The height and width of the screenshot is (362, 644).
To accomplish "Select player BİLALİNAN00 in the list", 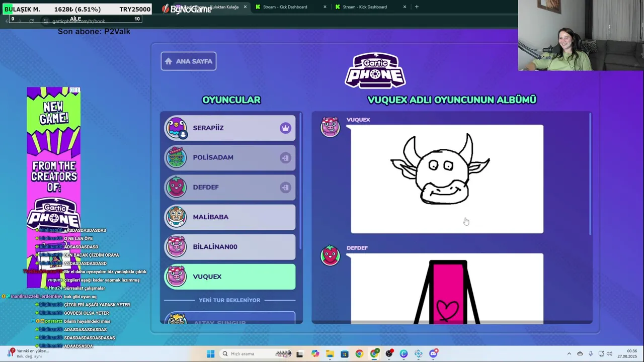I will (230, 247).
